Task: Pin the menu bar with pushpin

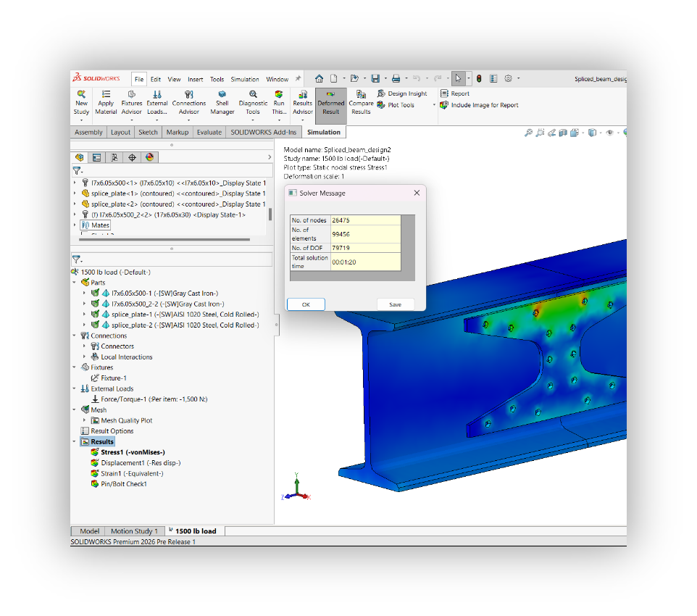Action: (298, 79)
